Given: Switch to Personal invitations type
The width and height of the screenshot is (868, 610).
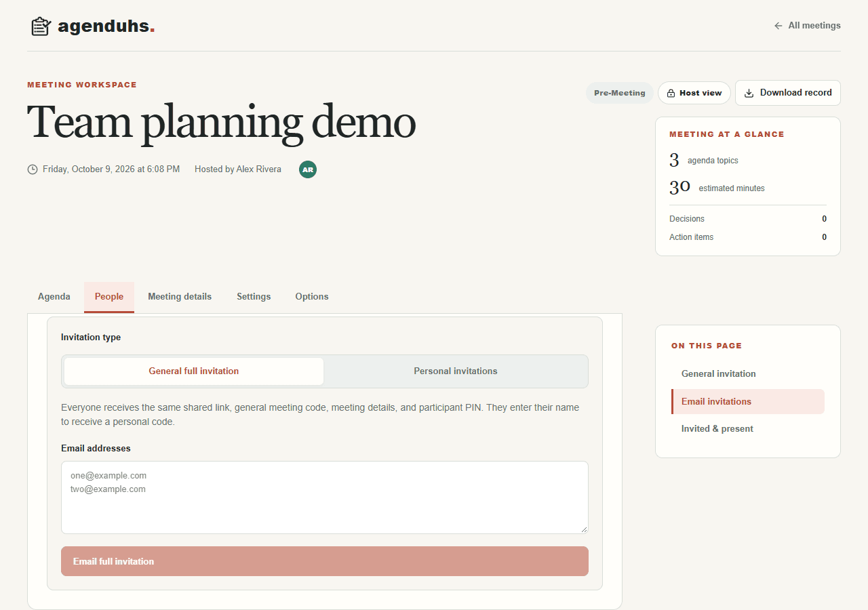Looking at the screenshot, I should (x=456, y=371).
